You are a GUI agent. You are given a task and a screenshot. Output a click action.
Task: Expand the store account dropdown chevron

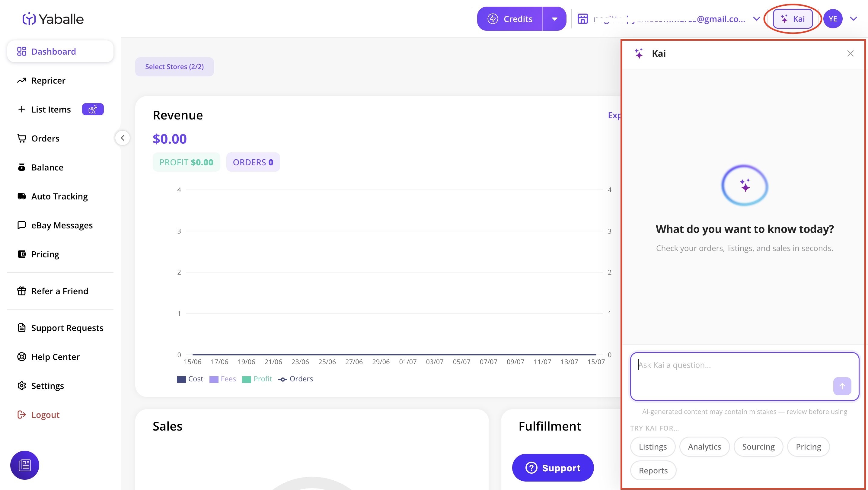[x=756, y=19]
